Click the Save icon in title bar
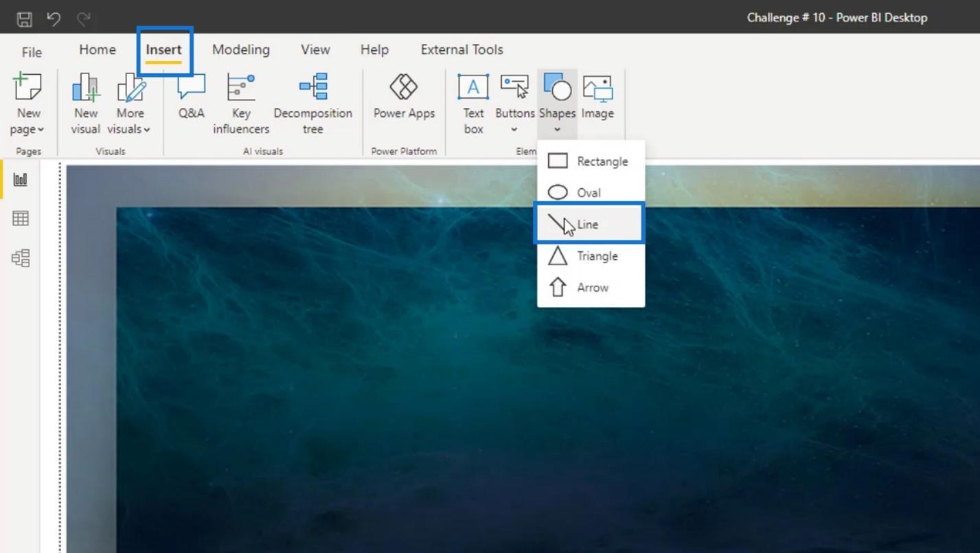980x553 pixels. [24, 19]
